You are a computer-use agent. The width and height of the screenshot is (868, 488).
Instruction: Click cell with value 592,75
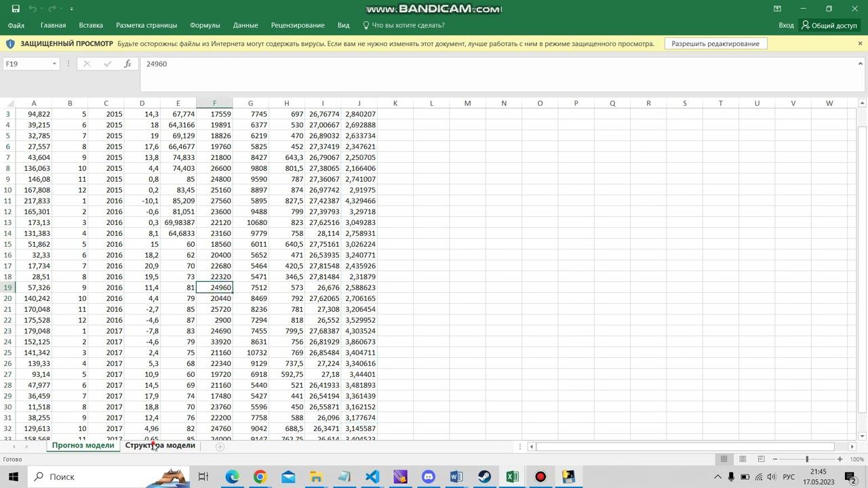click(x=287, y=374)
